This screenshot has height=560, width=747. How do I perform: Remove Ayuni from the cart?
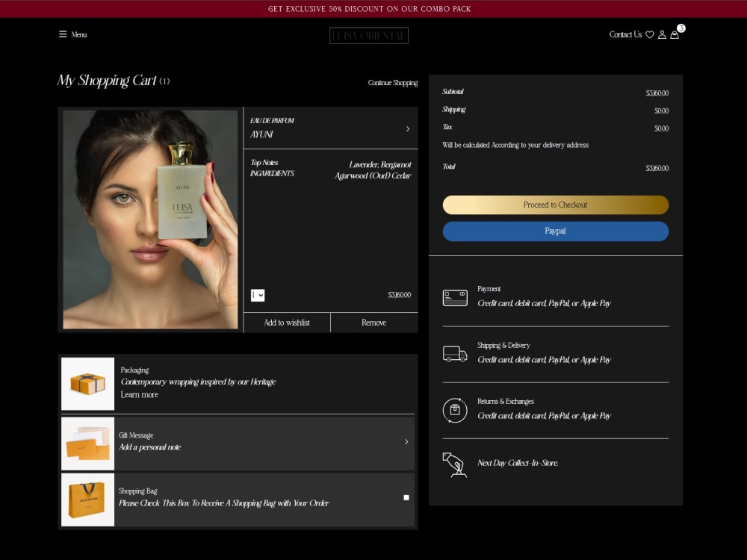tap(374, 323)
